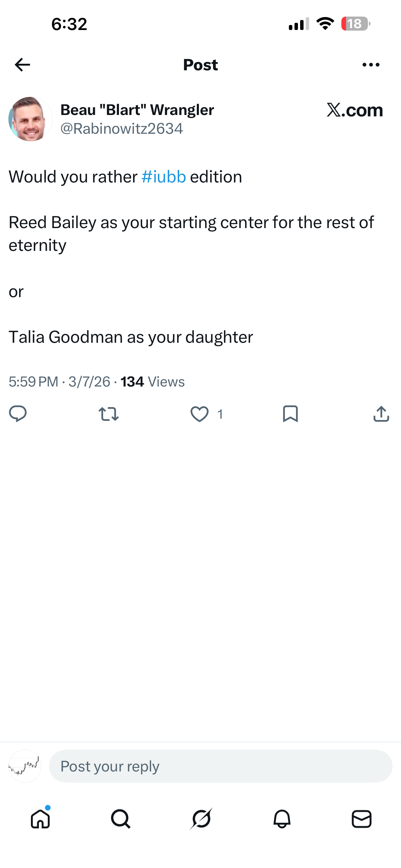Tap the share upload icon

381,414
